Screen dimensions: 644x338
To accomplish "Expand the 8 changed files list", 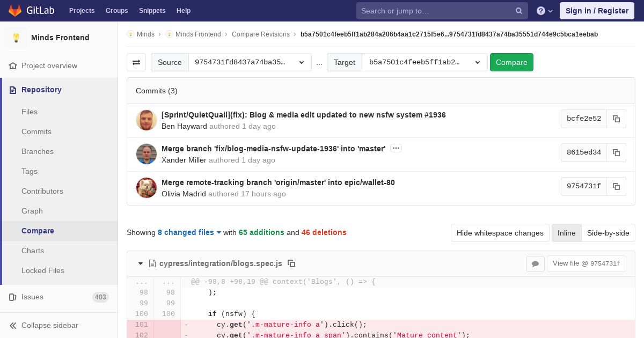I will pos(189,232).
